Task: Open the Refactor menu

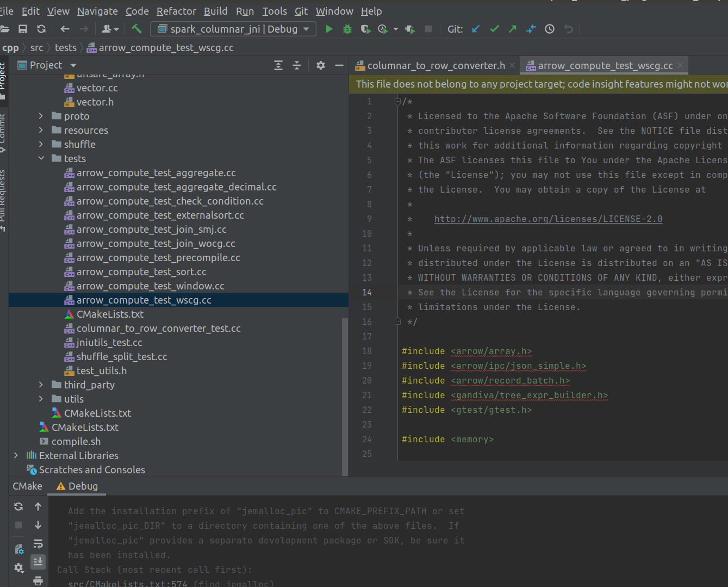Action: [176, 11]
